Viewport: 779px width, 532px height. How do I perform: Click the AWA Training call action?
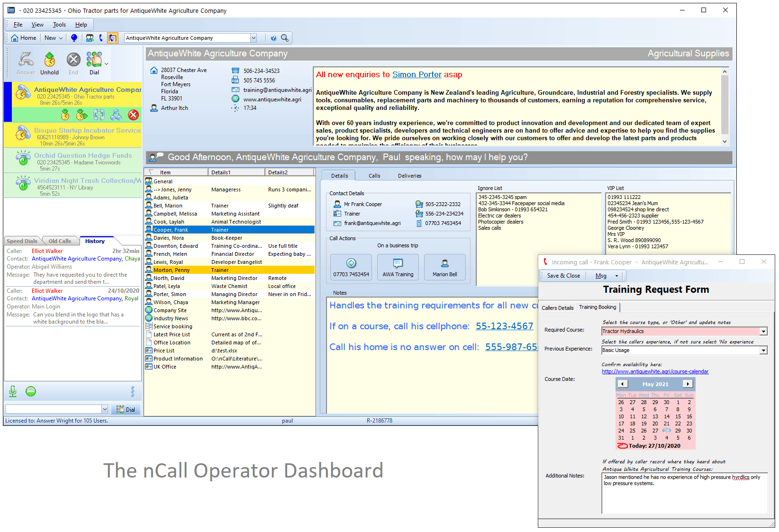click(398, 267)
